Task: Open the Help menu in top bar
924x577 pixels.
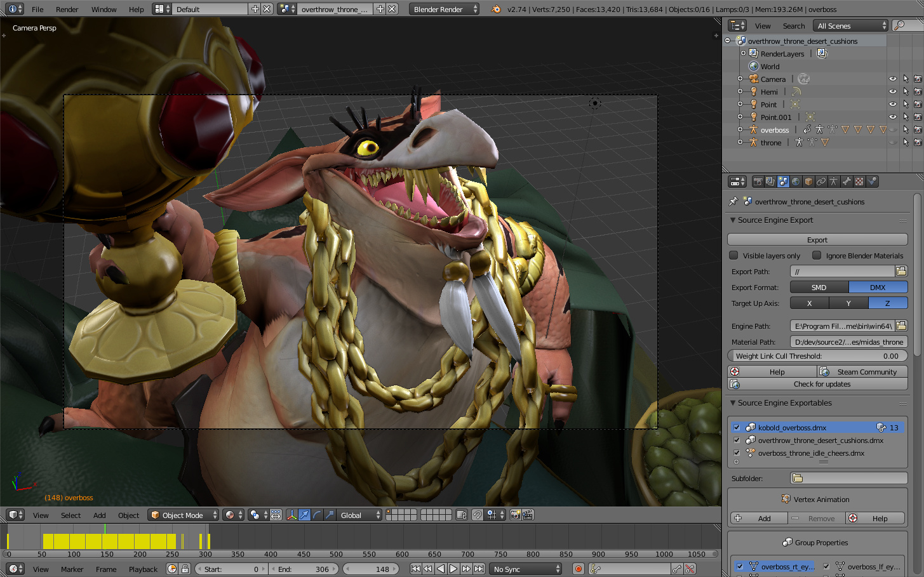Action: click(136, 9)
